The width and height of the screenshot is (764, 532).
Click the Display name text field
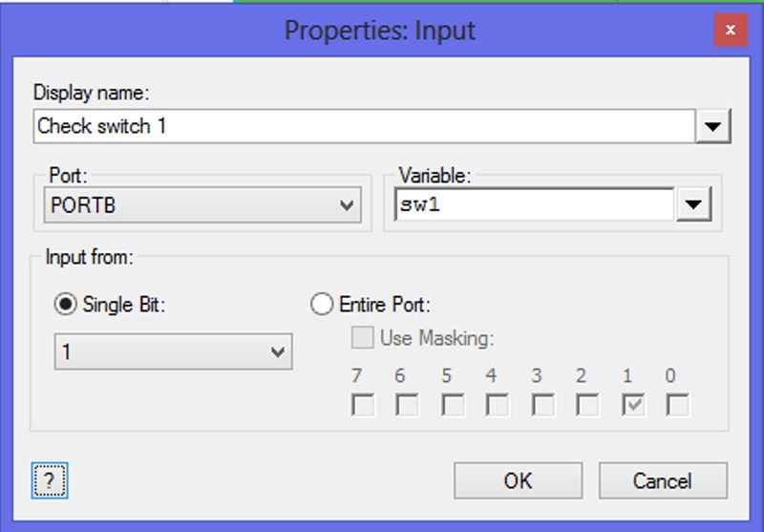365,126
